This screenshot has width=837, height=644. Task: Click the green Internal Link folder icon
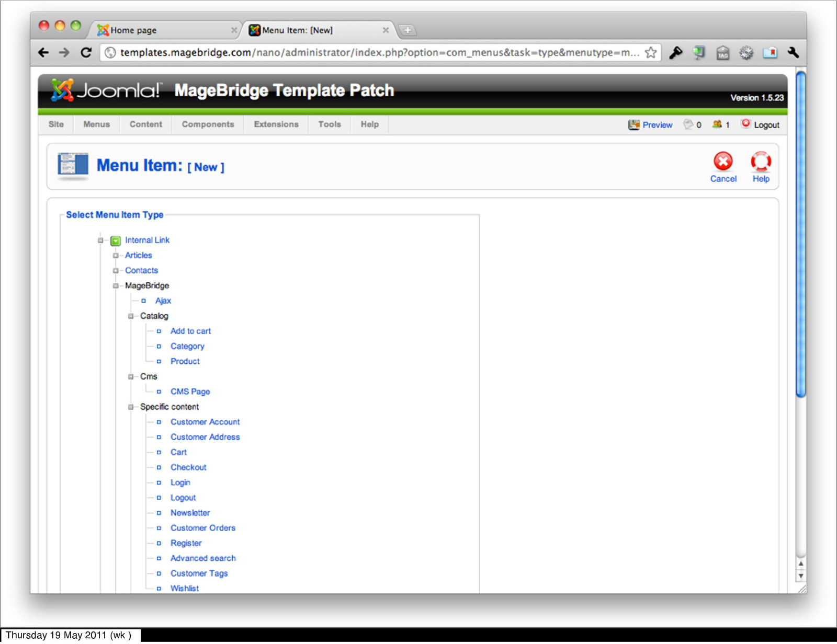click(x=116, y=240)
